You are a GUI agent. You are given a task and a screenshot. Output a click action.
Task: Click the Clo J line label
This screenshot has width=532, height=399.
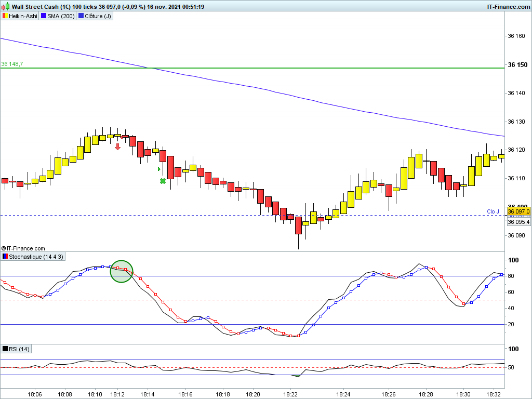pyautogui.click(x=493, y=212)
